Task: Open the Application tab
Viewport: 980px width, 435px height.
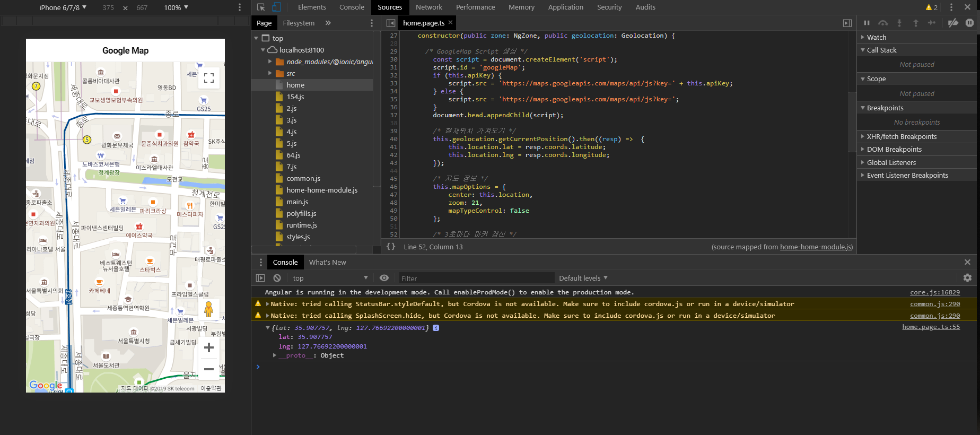Action: pyautogui.click(x=565, y=7)
